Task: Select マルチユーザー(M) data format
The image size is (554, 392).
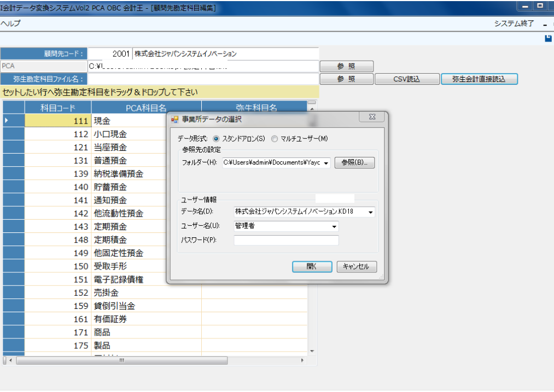Action: [x=275, y=138]
